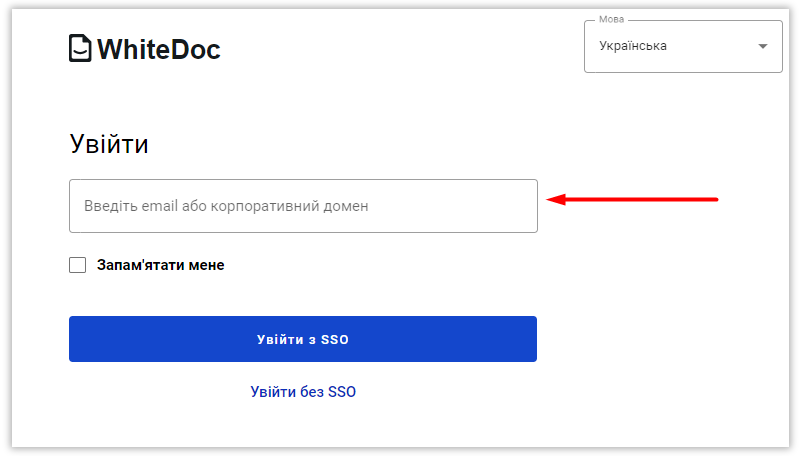
Task: Tick the "Запам'ятати мене" checkbox
Action: click(x=78, y=265)
